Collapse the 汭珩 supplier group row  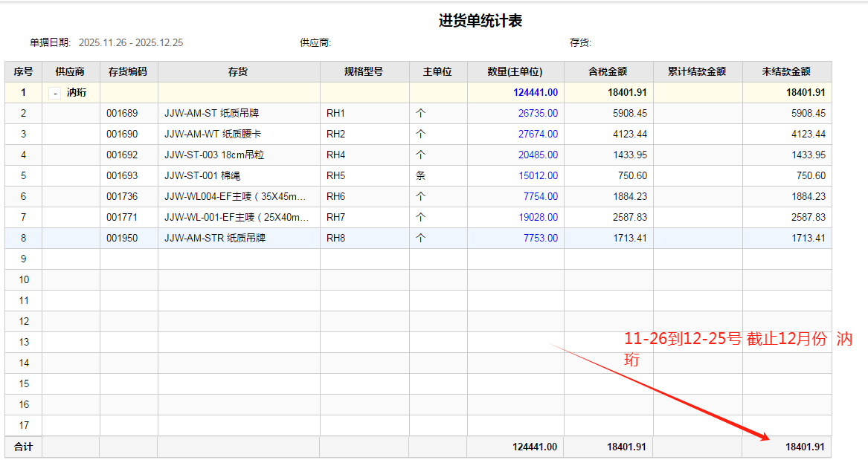pos(55,93)
